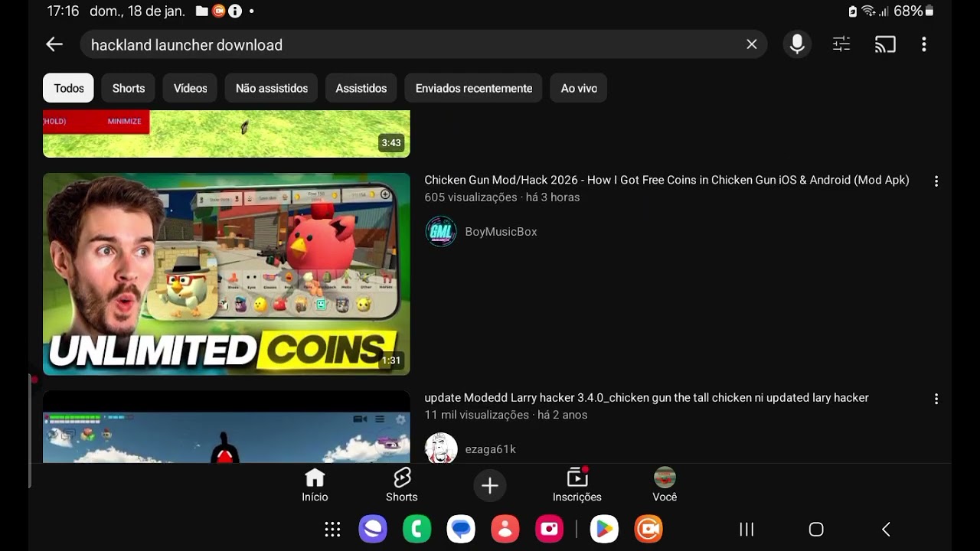Screen dimensions: 980x551
Task: Select the Assistidos filter chip
Action: [x=361, y=88]
